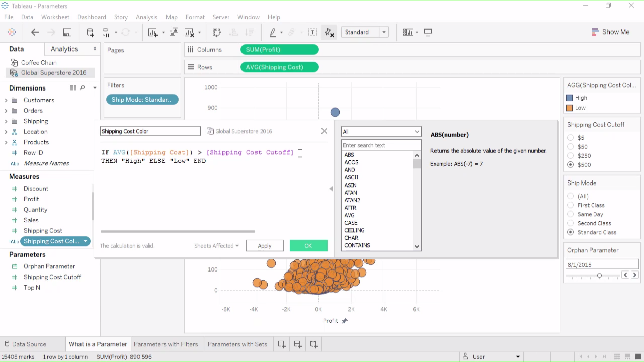
Task: Select the $250 Shipping Cost Cutoff option
Action: pyautogui.click(x=571, y=156)
